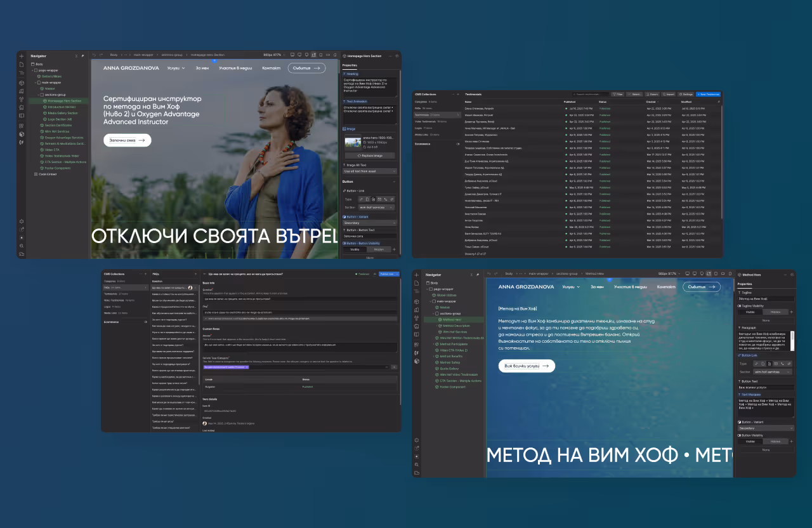Click the Button Text field in Method Hero panel
The width and height of the screenshot is (812, 528).
(766, 387)
